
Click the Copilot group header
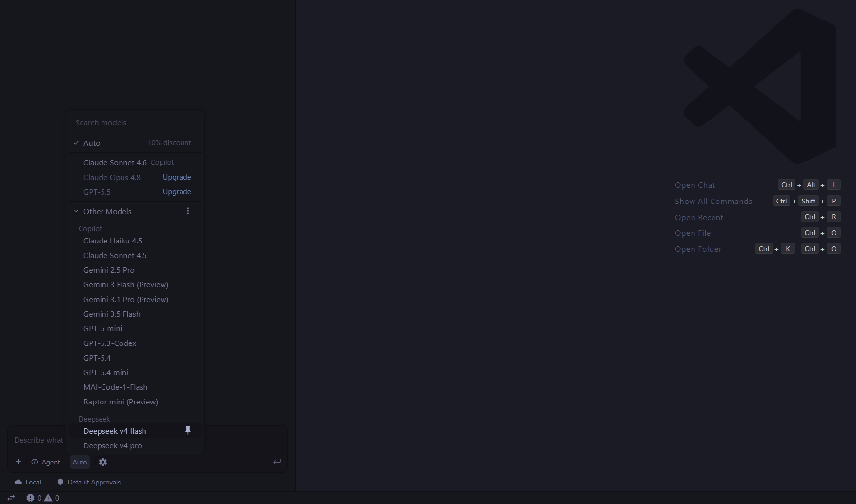tap(90, 228)
